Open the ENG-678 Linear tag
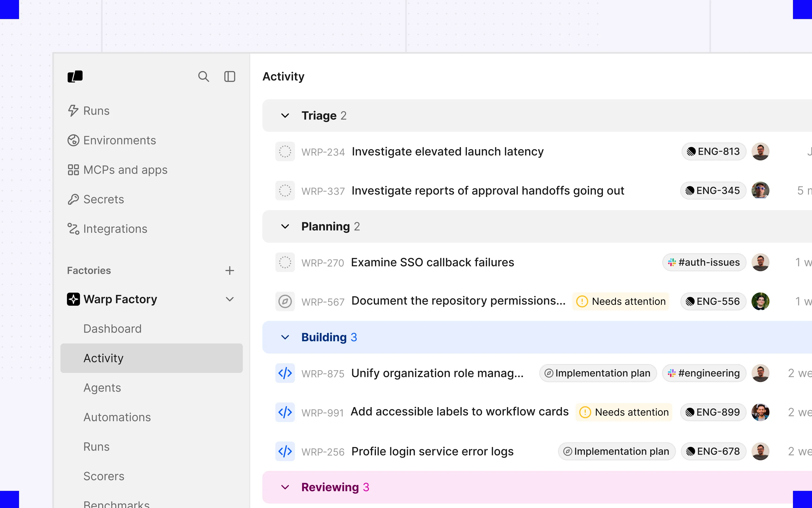This screenshot has width=812, height=508. pyautogui.click(x=713, y=451)
